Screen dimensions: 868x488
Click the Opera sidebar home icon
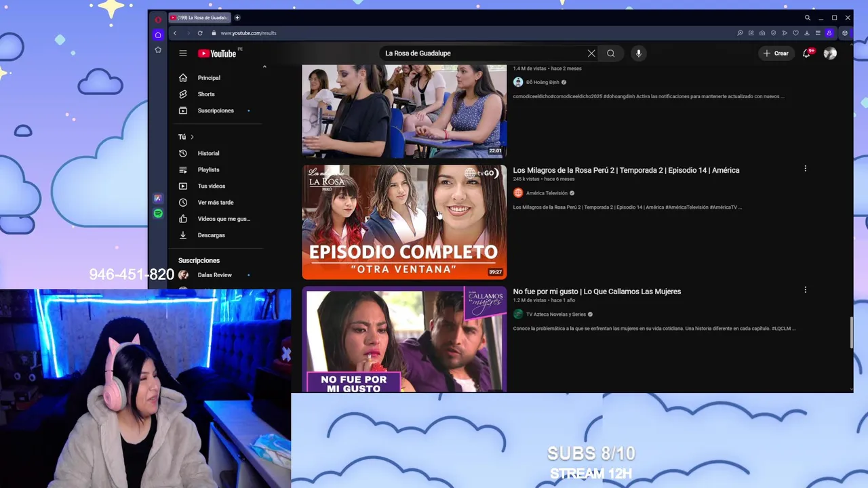[x=158, y=35]
